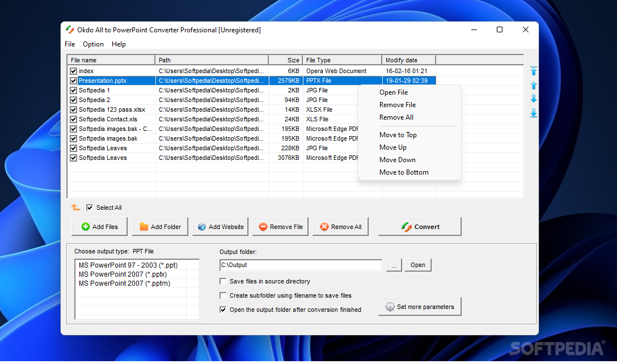This screenshot has width=617, height=364.
Task: Click the Okdo app icon in title bar
Action: 70,29
